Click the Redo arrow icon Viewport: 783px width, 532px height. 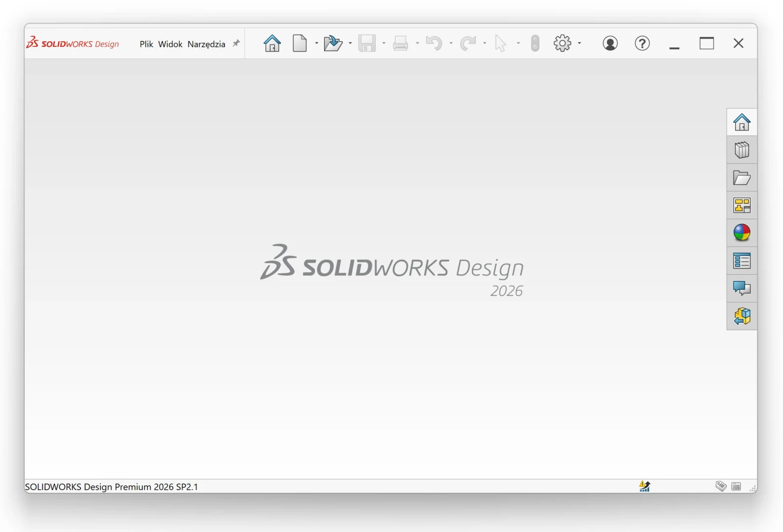[468, 44]
